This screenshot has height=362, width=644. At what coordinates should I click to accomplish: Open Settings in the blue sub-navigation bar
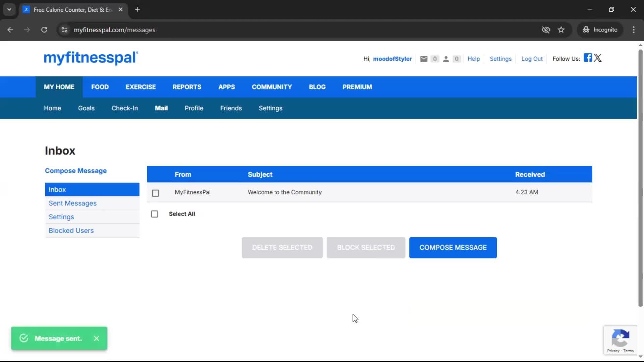(x=270, y=108)
